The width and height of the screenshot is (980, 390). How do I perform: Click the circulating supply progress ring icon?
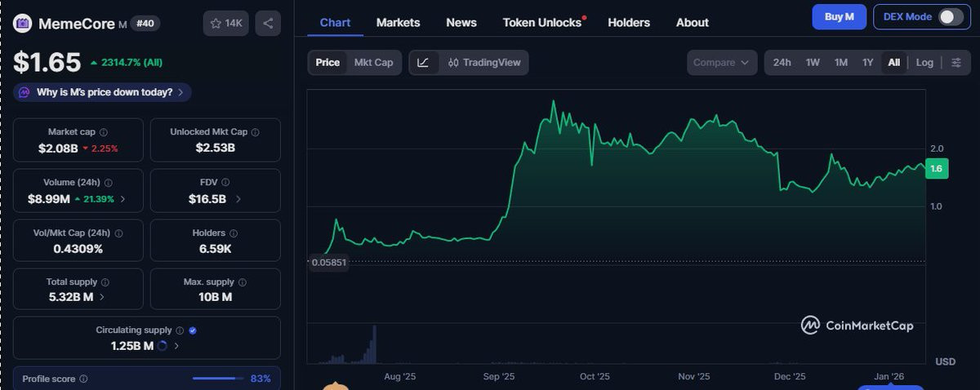click(x=163, y=346)
